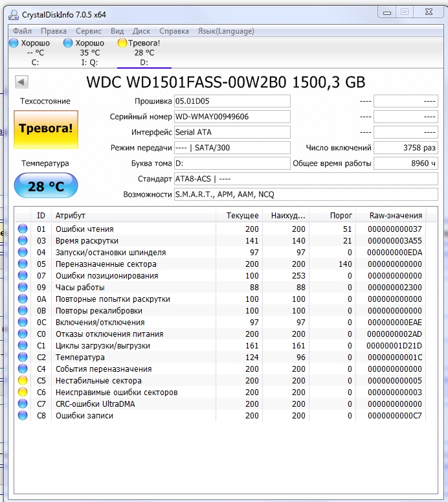
Task: Click status circle for 03 Время раскрутки
Action: click(x=23, y=240)
